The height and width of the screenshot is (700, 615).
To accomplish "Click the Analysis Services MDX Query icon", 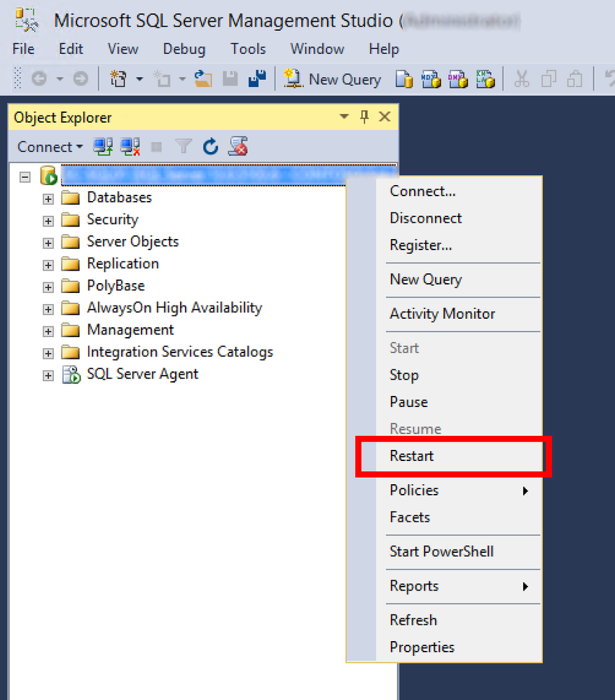I will [431, 79].
